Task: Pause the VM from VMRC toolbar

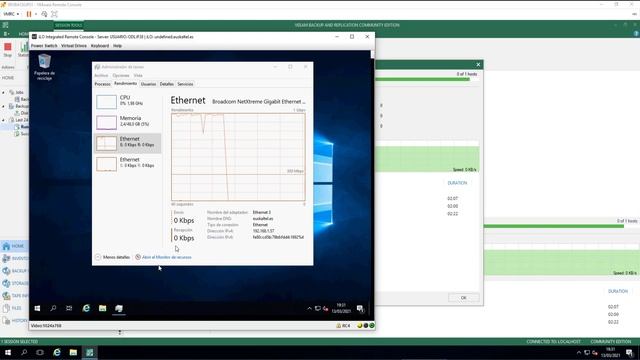Action: click(x=29, y=14)
